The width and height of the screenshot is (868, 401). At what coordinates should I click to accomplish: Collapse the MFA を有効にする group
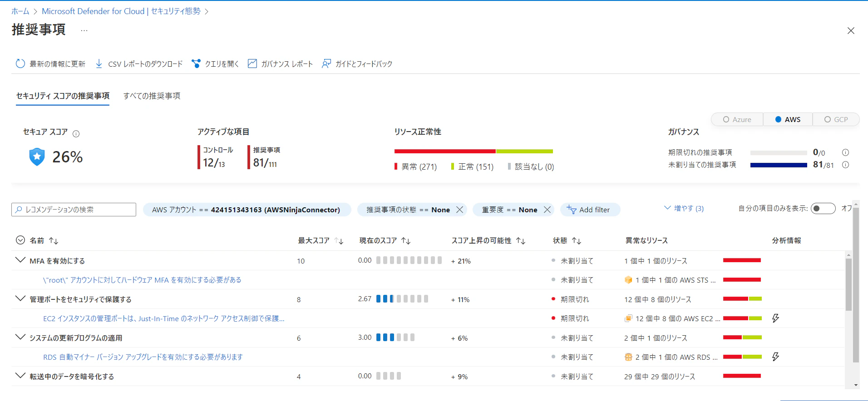pyautogui.click(x=20, y=260)
